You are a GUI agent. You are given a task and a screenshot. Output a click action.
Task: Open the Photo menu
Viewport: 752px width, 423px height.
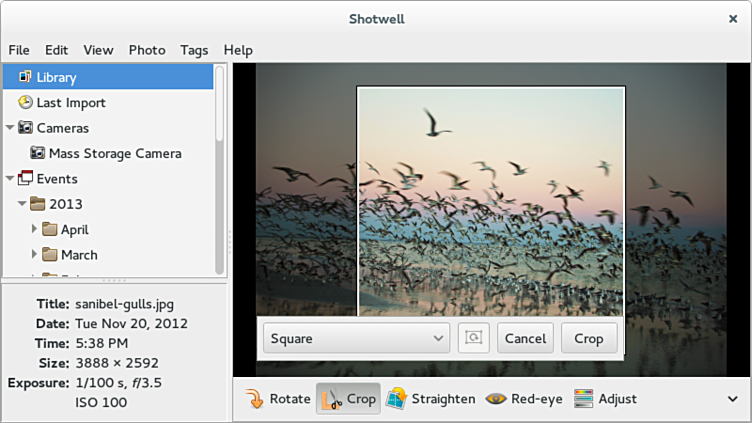[x=147, y=50]
